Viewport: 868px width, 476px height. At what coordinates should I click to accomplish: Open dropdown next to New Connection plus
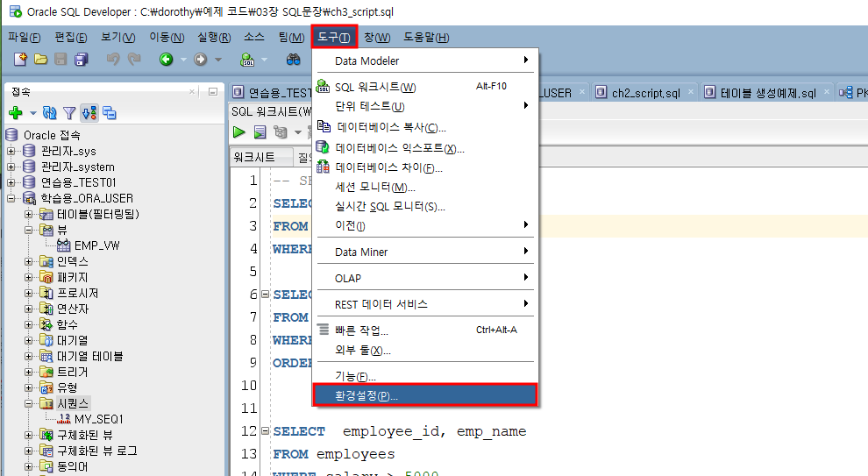pos(32,113)
